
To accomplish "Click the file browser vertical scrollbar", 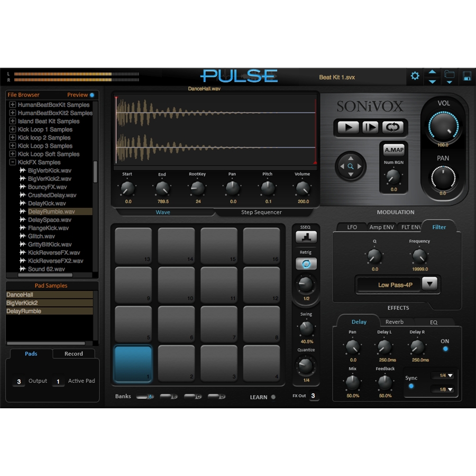I will pyautogui.click(x=95, y=171).
